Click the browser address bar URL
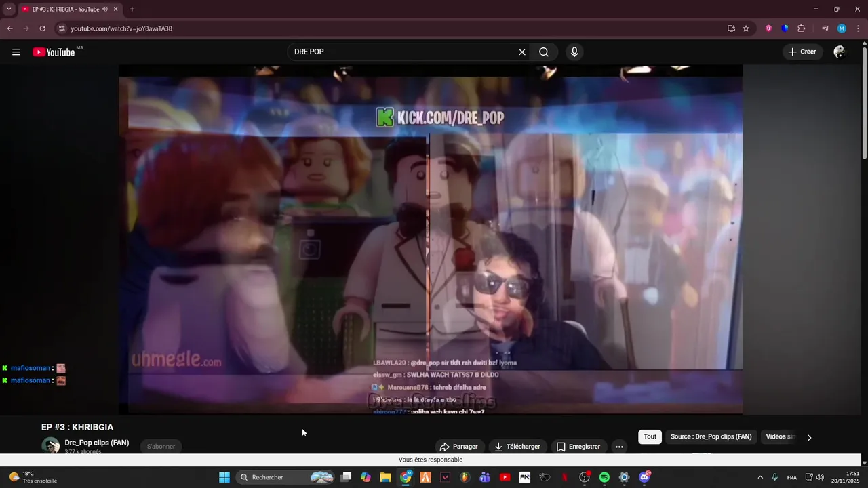This screenshot has width=868, height=488. [121, 28]
